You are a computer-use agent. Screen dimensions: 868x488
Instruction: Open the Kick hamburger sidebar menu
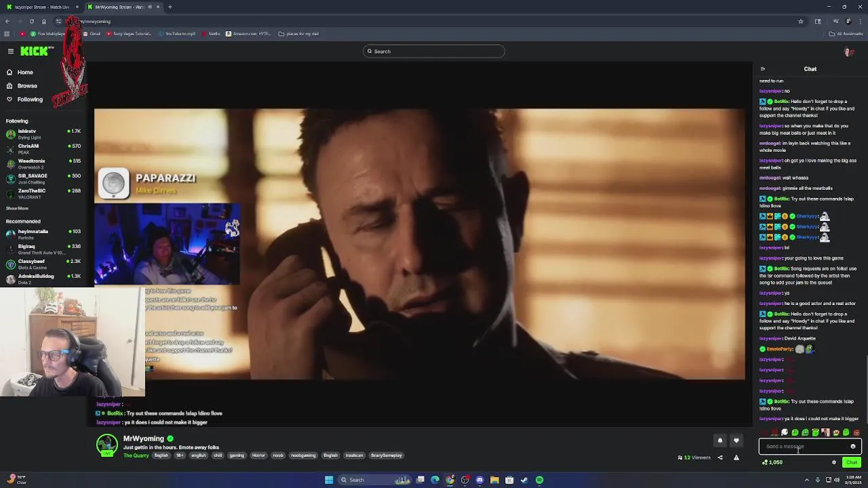[11, 51]
